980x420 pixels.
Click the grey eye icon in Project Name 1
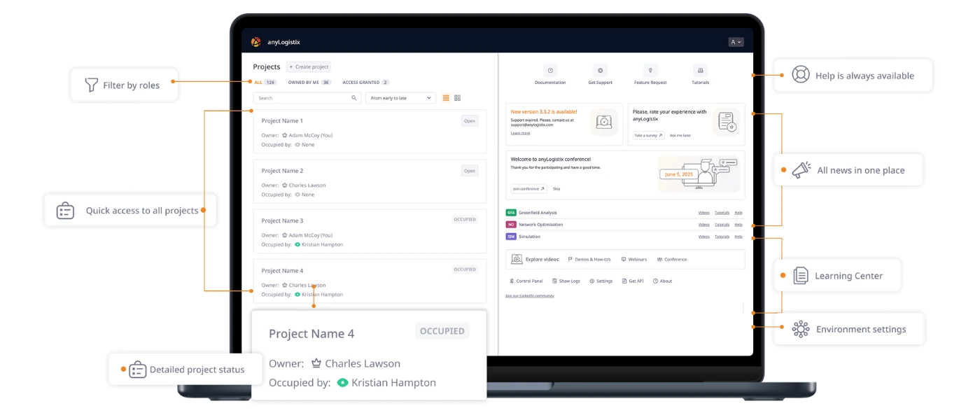point(297,145)
